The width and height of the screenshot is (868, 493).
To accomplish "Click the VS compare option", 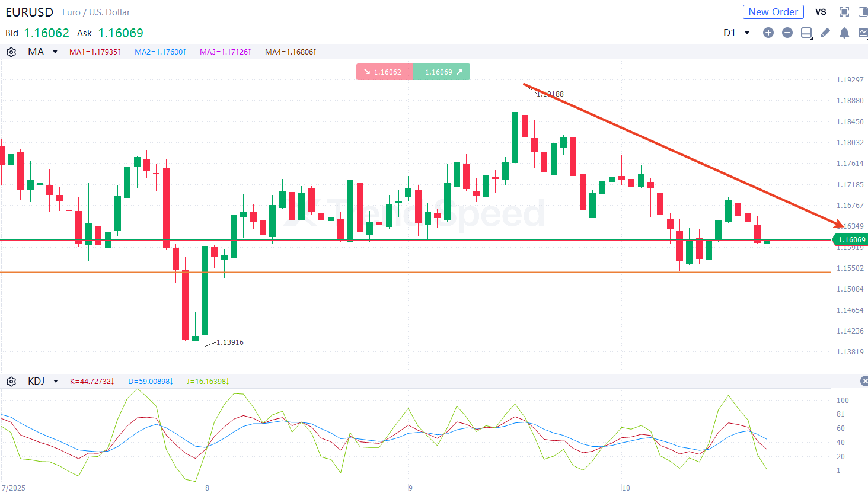I will (x=821, y=12).
